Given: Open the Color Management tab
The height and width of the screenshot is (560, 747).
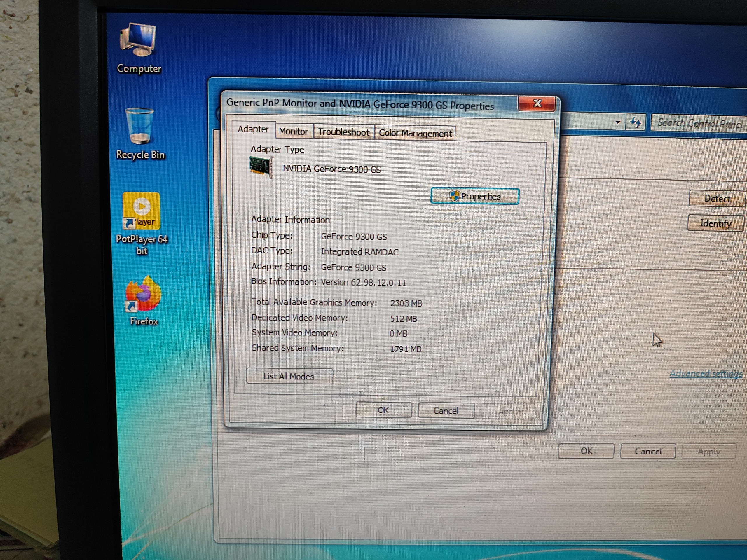Looking at the screenshot, I should point(415,133).
